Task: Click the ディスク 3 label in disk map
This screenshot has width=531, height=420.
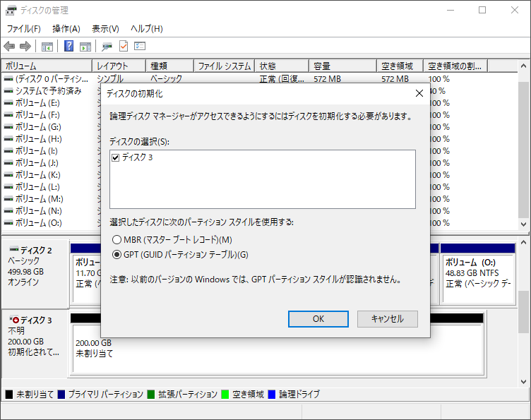Action: 36,320
